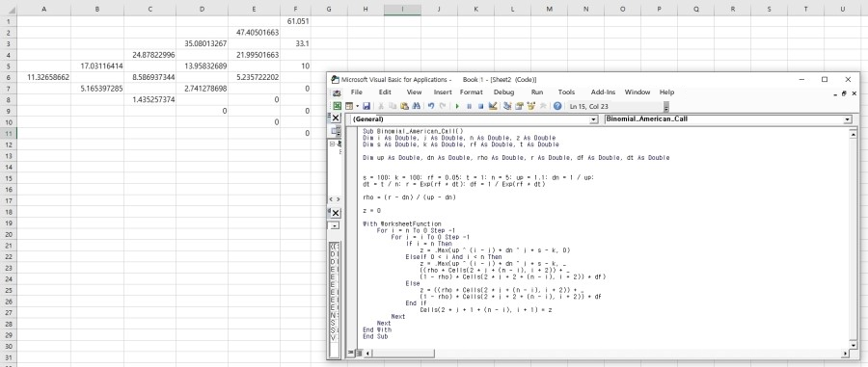This screenshot has width=868, height=367.
Task: Click the inner restore button below VBA title bar
Action: pyautogui.click(x=844, y=94)
